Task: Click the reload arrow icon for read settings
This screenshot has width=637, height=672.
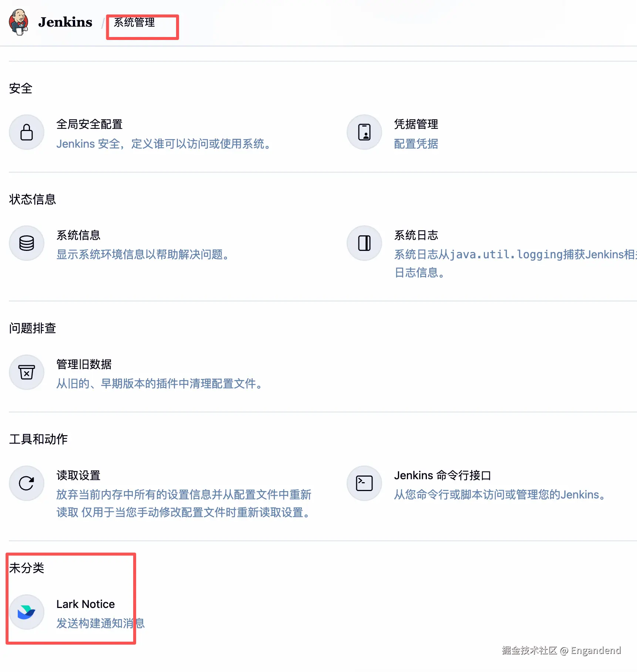Action: pos(27,483)
